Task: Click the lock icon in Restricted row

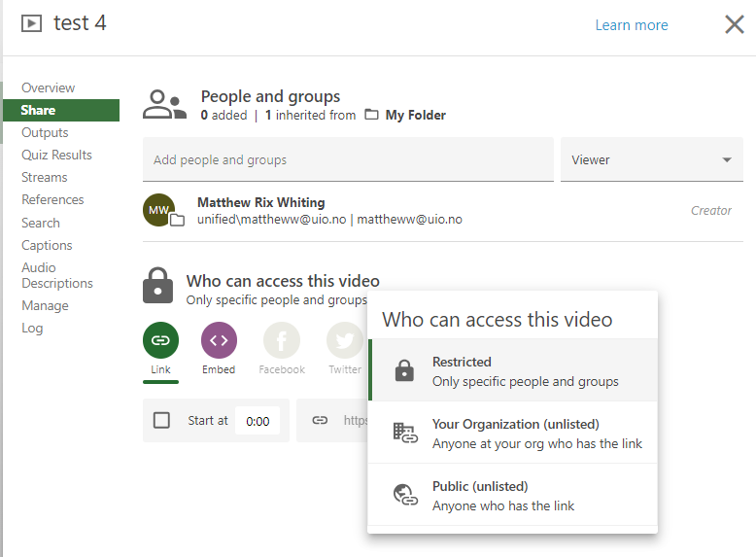Action: coord(404,370)
